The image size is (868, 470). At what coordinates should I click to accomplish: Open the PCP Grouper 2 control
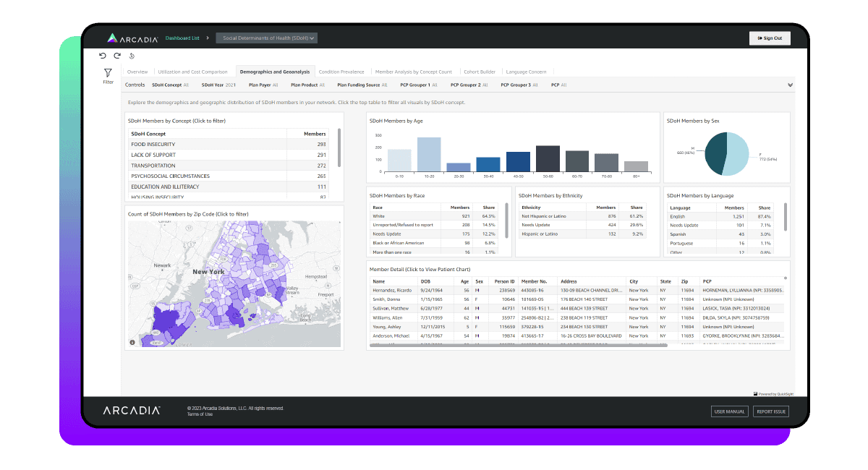469,85
